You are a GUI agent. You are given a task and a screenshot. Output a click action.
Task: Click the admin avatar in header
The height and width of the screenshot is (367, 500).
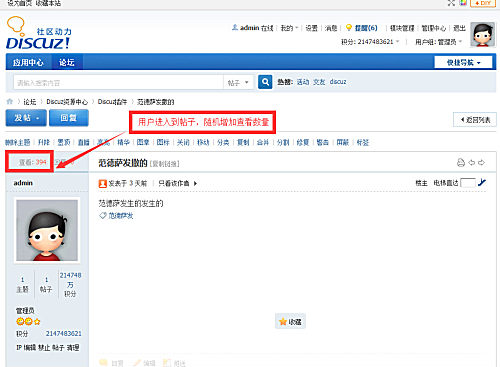(482, 34)
